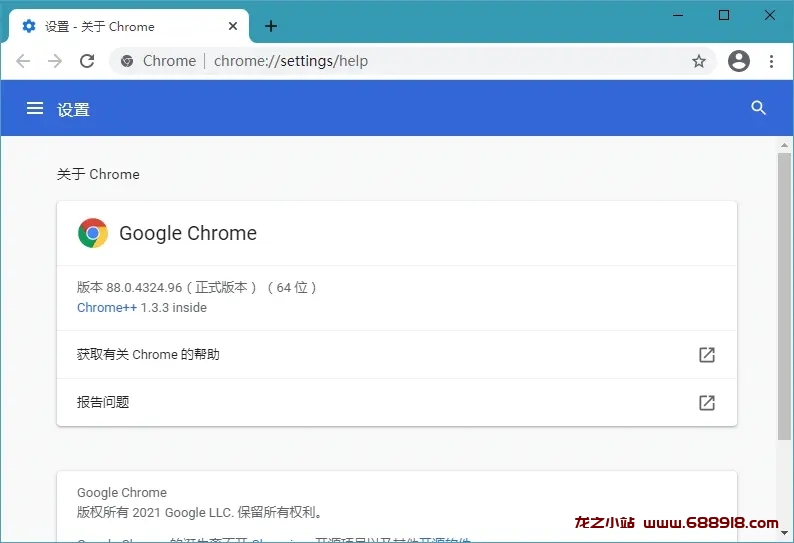
Task: Click the settings gear favicon on tab
Action: pos(29,26)
